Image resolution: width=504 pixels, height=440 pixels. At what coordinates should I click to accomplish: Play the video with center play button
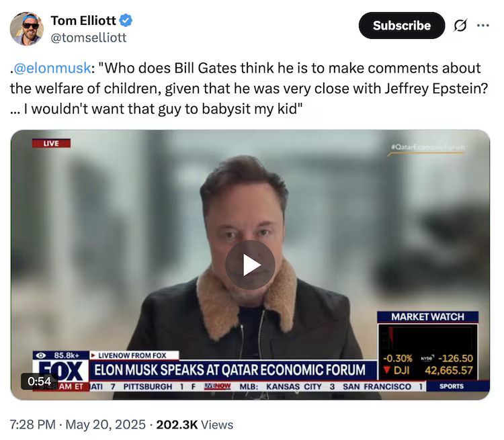(250, 265)
